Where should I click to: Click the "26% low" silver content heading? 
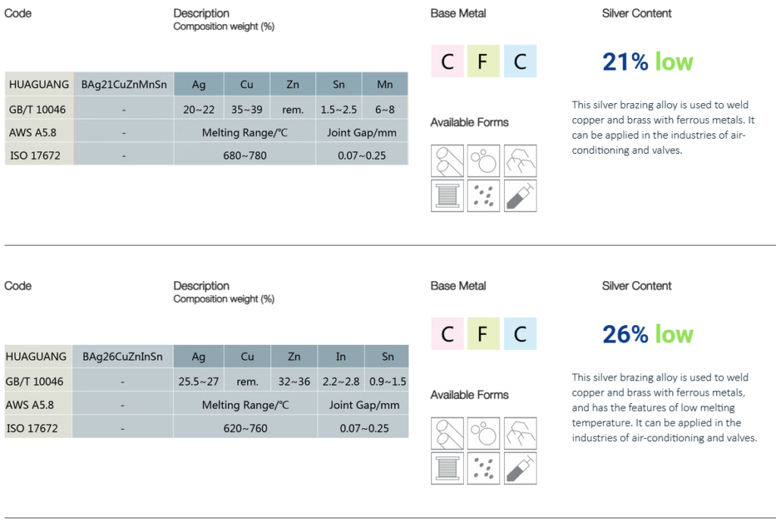(647, 334)
